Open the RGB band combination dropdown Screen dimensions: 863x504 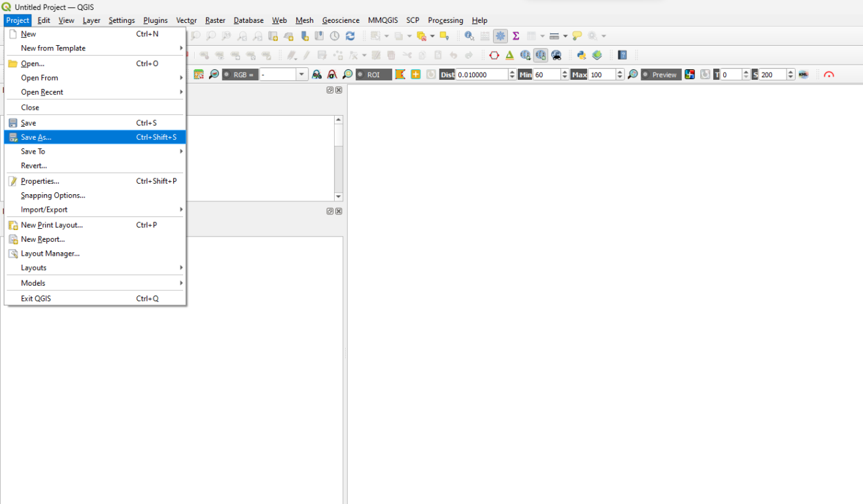[x=301, y=75]
